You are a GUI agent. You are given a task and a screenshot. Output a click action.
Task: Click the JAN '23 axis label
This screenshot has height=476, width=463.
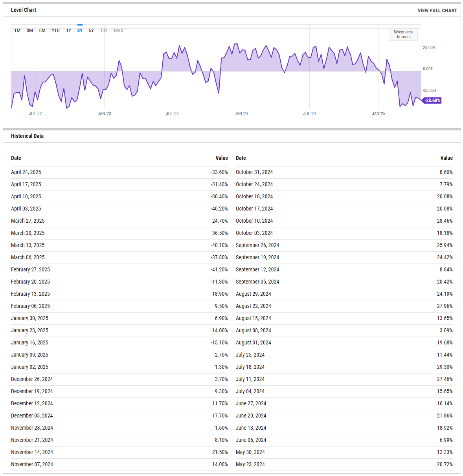(x=104, y=114)
